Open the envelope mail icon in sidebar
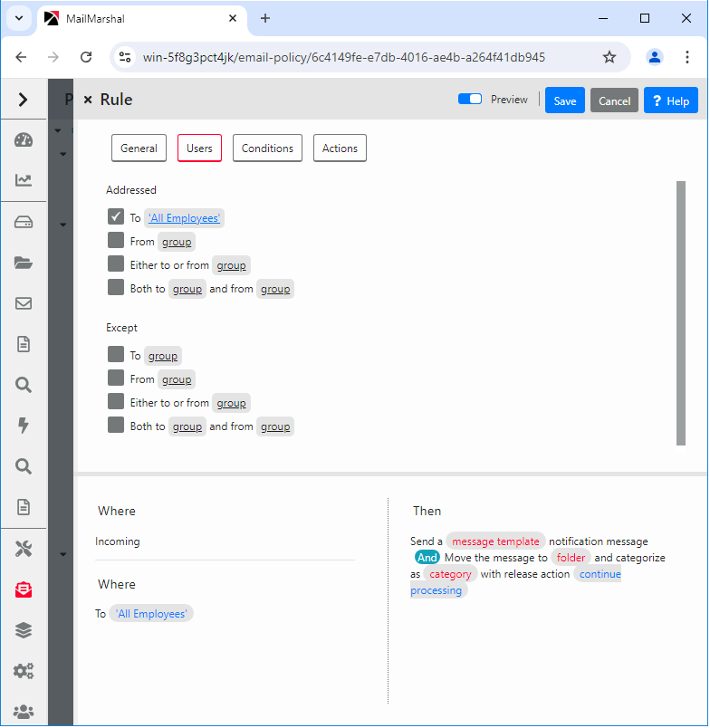Image resolution: width=710 pixels, height=728 pixels. point(24,303)
